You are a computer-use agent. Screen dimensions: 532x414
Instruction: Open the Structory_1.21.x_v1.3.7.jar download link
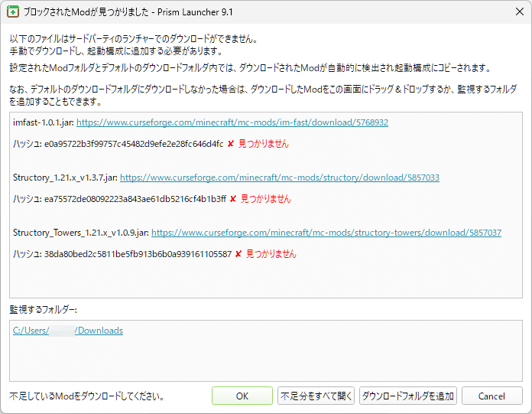tap(280, 178)
